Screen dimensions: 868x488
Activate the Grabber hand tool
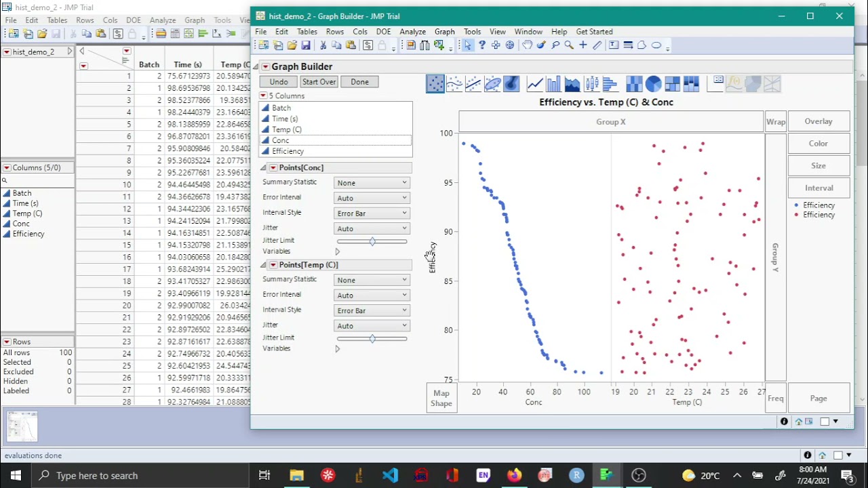pyautogui.click(x=527, y=45)
